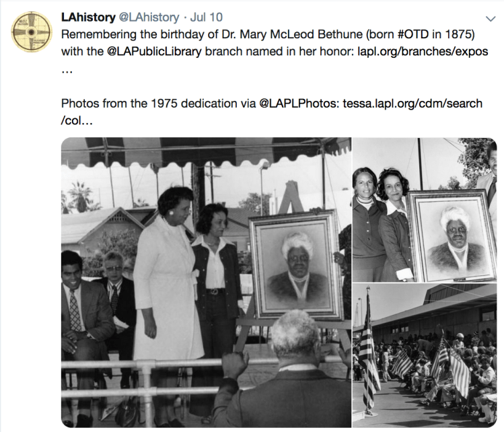The height and width of the screenshot is (432, 504).
Task: Open the @LAPublicLibrary mention
Action: [154, 51]
